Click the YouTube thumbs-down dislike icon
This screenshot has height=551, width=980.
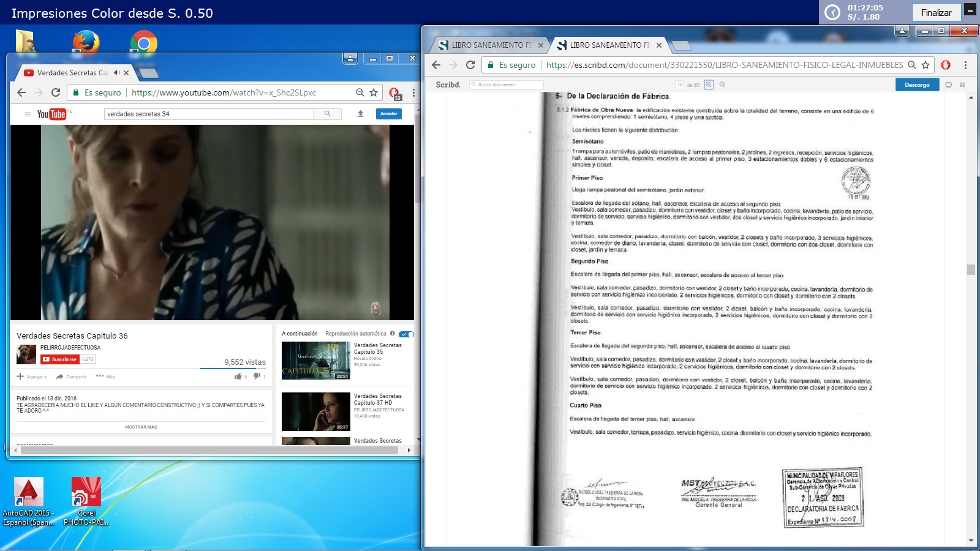(257, 377)
